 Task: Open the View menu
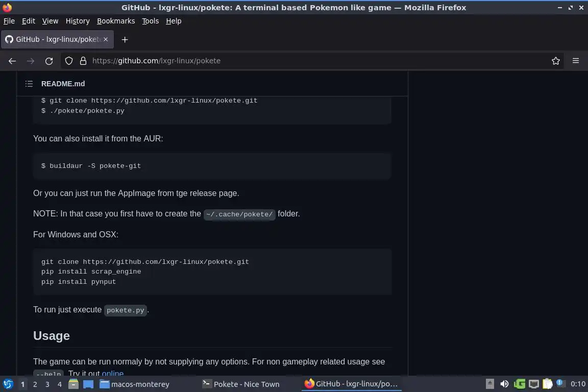click(50, 21)
